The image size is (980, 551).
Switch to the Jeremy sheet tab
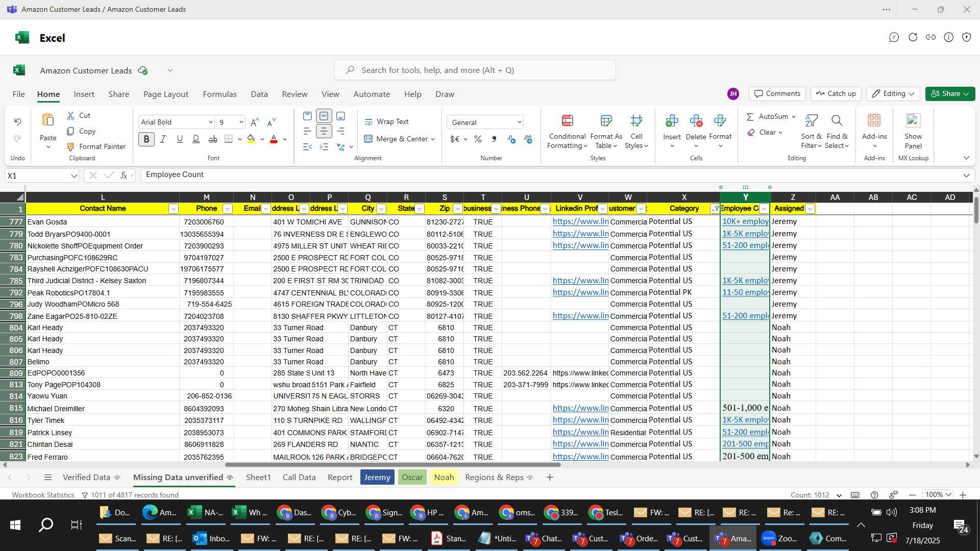click(377, 477)
